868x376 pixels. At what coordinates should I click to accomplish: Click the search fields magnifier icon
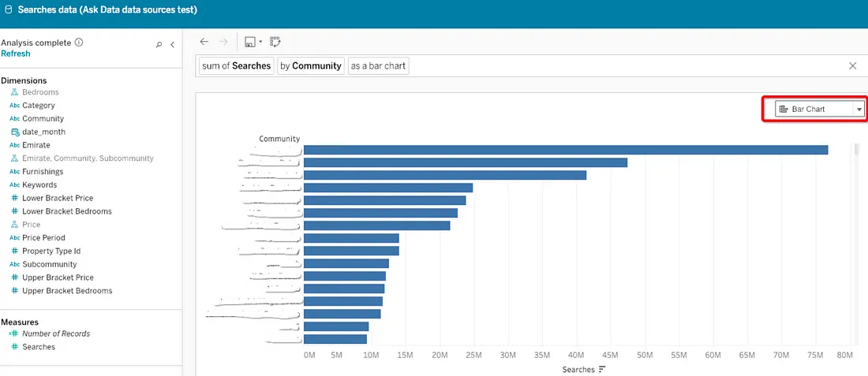click(159, 45)
